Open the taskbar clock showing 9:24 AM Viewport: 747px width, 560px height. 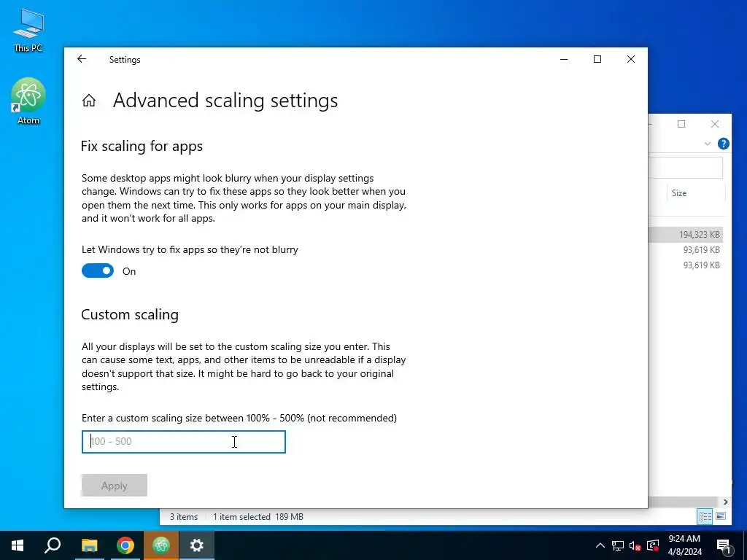point(684,545)
